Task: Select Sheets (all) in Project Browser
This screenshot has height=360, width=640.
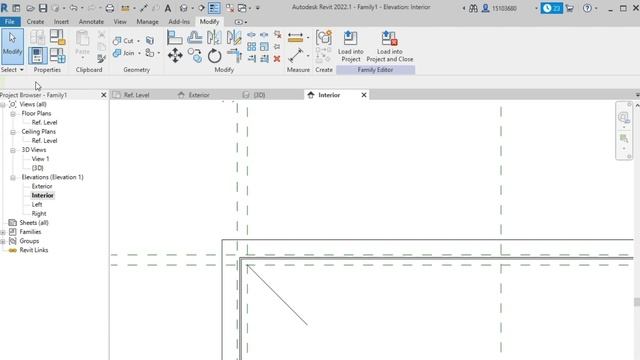Action: [34, 223]
